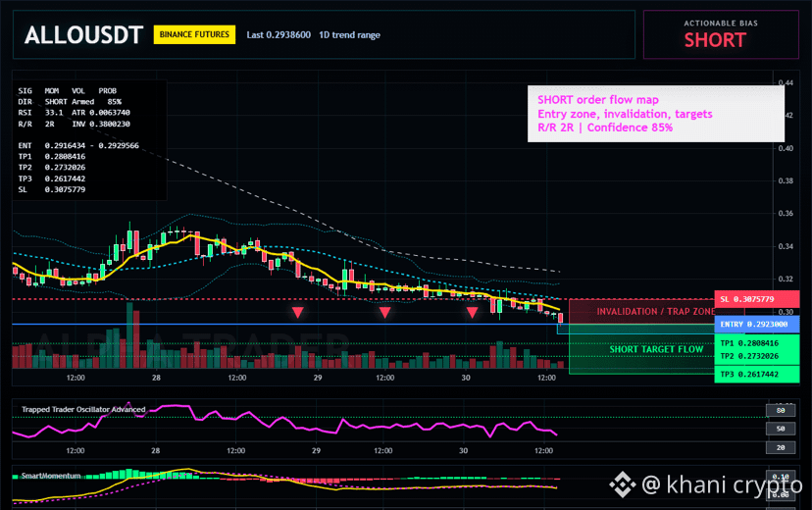Click date label 29 on main chart axis
Viewport: 812px width, 510px height.
coord(318,378)
